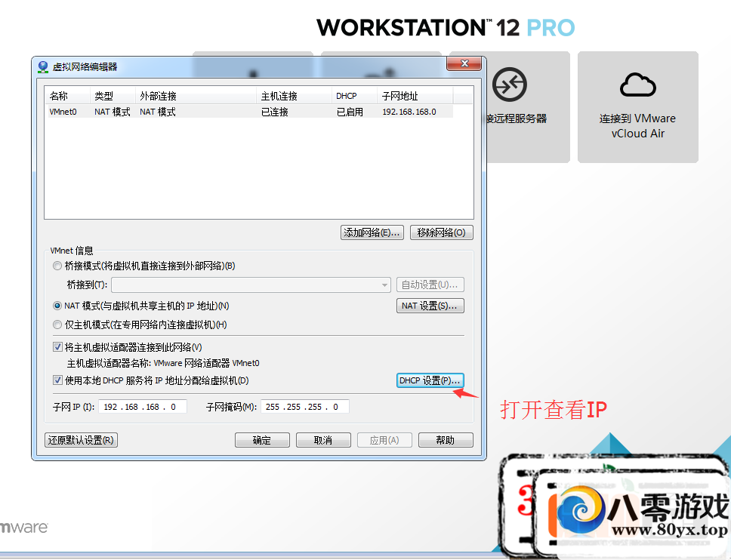Viewport: 731px width, 560px height.
Task: Click the 添加网络 add network button
Action: click(372, 232)
